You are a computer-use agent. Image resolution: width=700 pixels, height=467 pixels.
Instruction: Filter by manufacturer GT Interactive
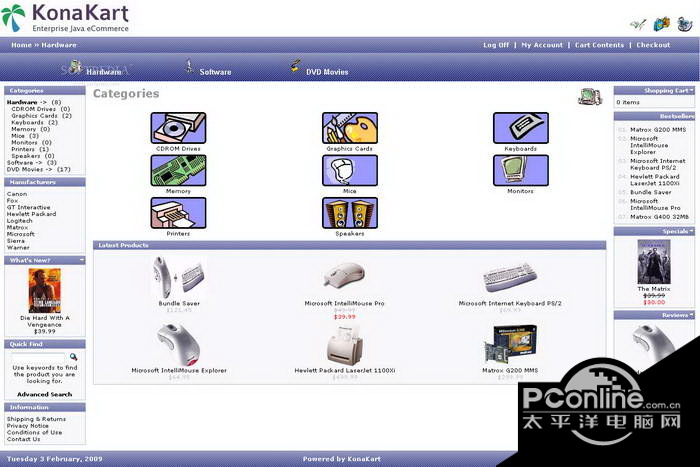pos(29,207)
